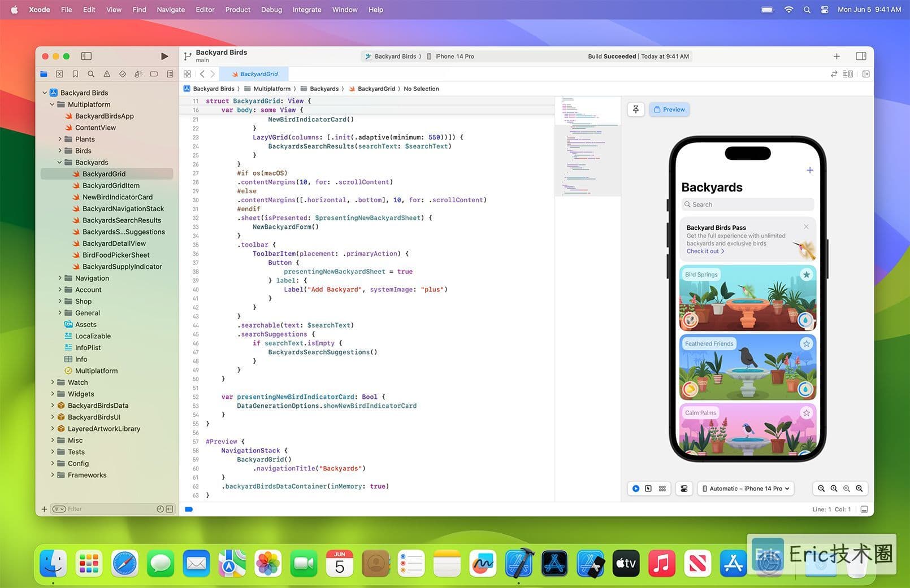Screen dimensions: 910x588
Task: Select the BackyardGrid editor tab
Action: coord(255,74)
